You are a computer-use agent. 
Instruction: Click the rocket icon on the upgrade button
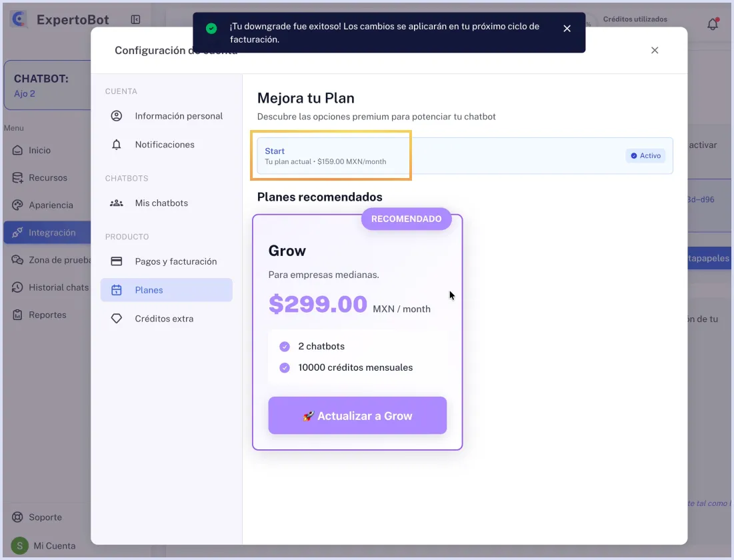tap(308, 416)
